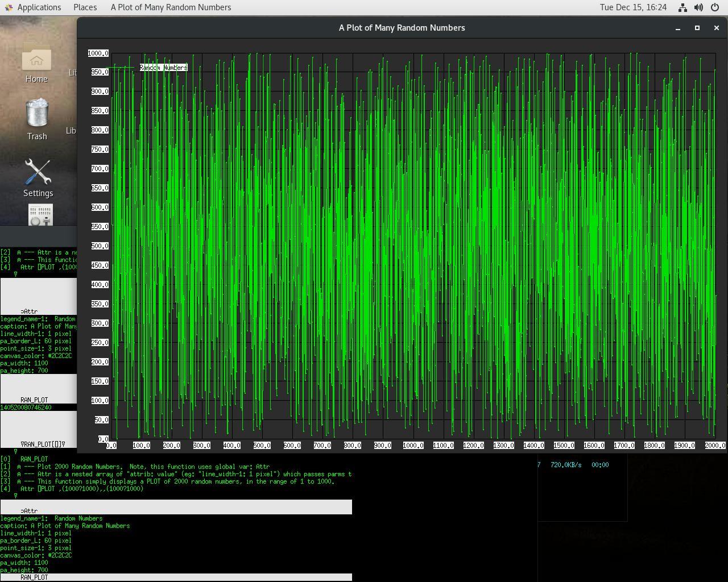Click the highlighted RAN_PLOT input line at bottom
Screen dimensions: 728x582
click(x=176, y=577)
